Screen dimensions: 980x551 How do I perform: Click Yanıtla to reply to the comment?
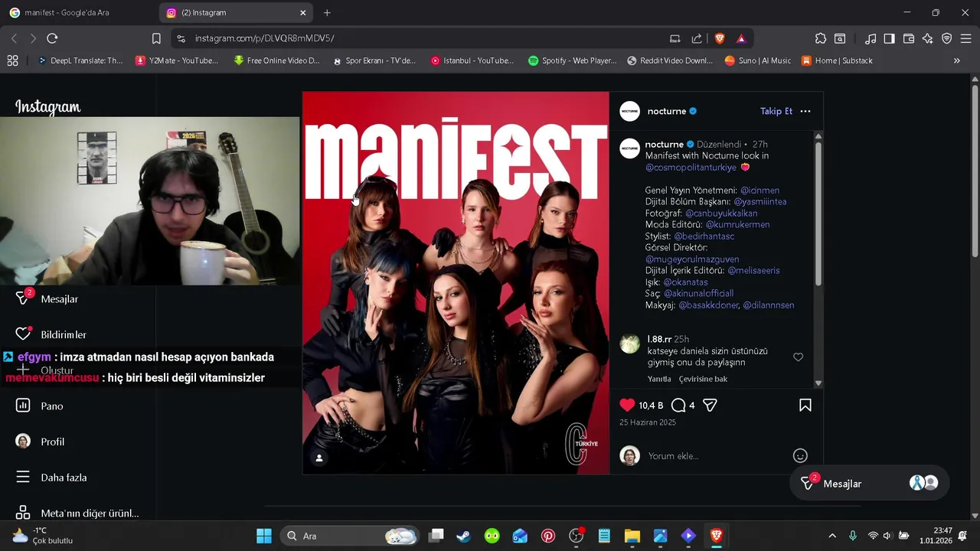(659, 379)
